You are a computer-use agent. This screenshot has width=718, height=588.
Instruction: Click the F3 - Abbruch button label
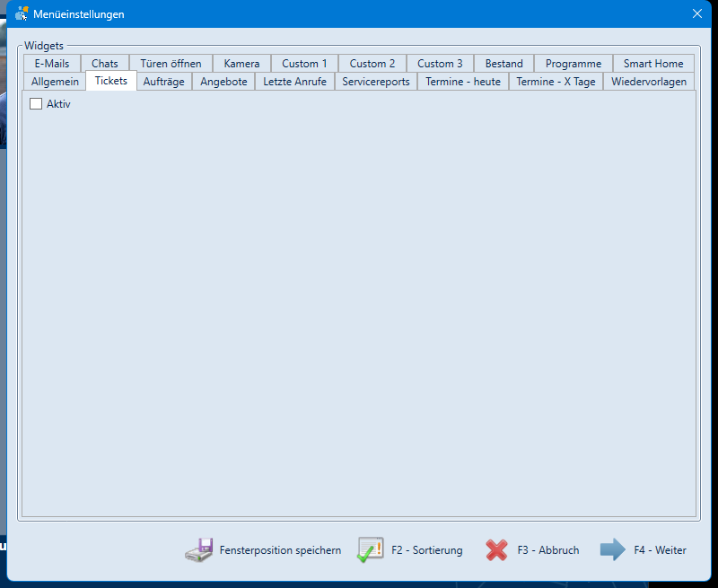pyautogui.click(x=548, y=550)
